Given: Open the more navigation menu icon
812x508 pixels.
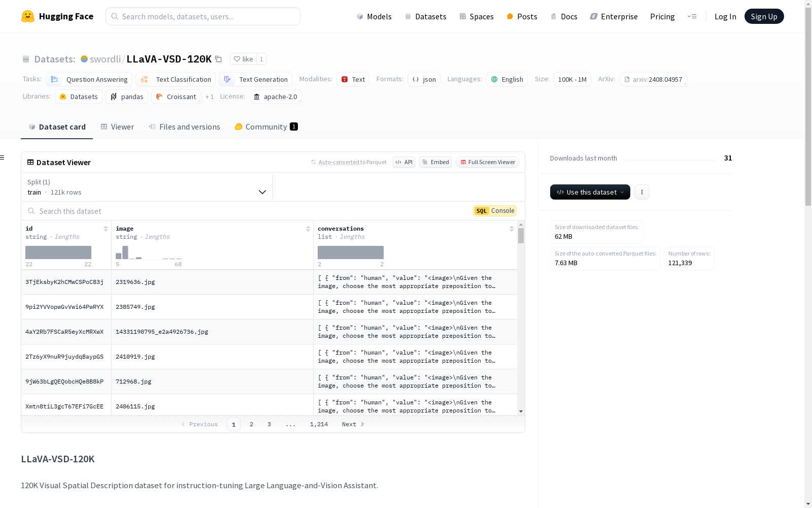Looking at the screenshot, I should (692, 16).
